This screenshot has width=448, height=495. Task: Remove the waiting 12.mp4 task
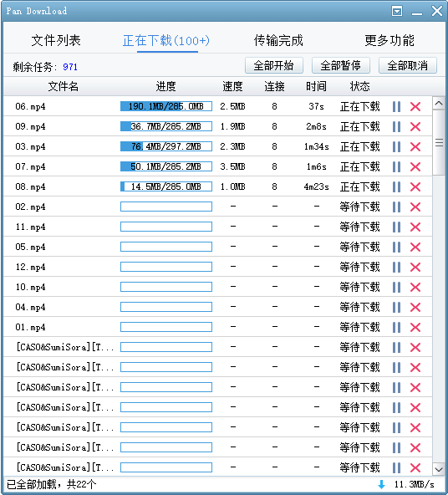point(415,267)
